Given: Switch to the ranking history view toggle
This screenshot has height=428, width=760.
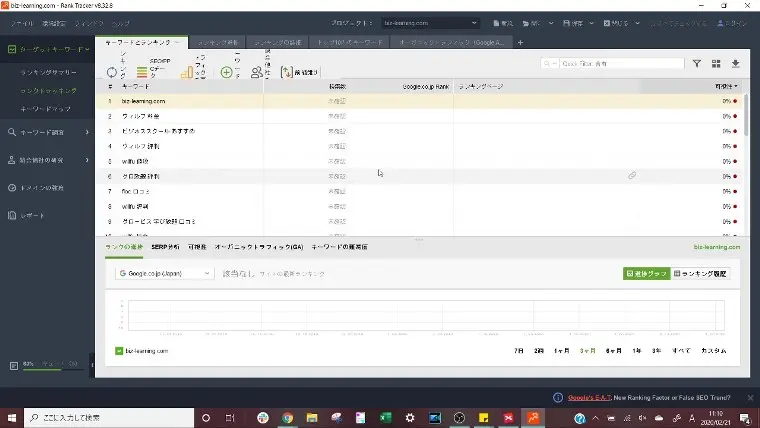Looking at the screenshot, I should point(701,272).
